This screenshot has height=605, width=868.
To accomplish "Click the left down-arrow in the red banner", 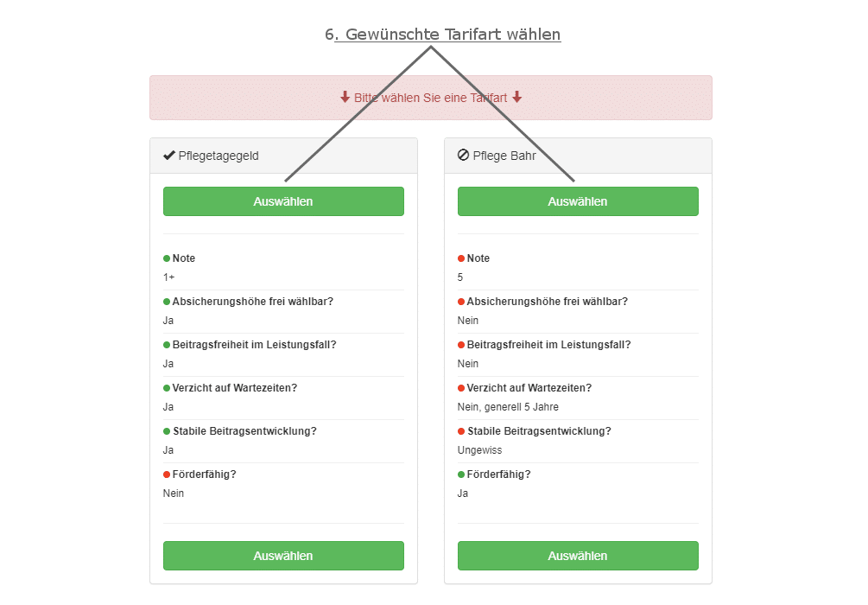I will tap(345, 98).
